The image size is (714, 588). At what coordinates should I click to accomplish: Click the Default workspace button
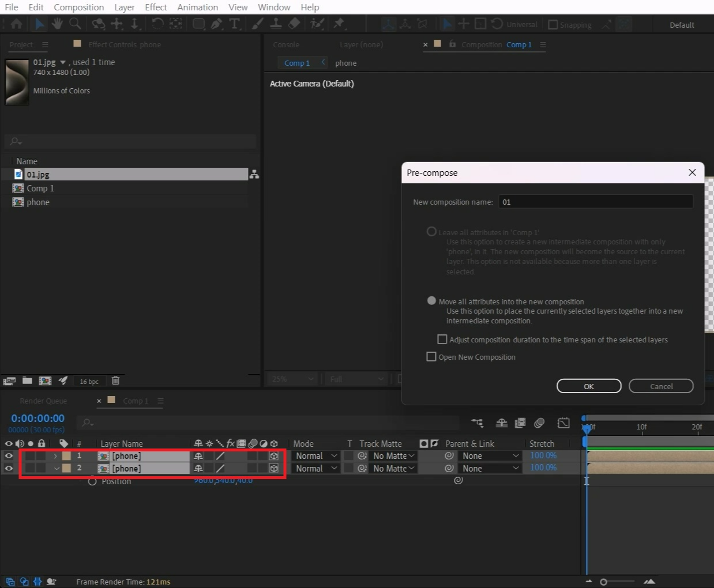(x=682, y=25)
